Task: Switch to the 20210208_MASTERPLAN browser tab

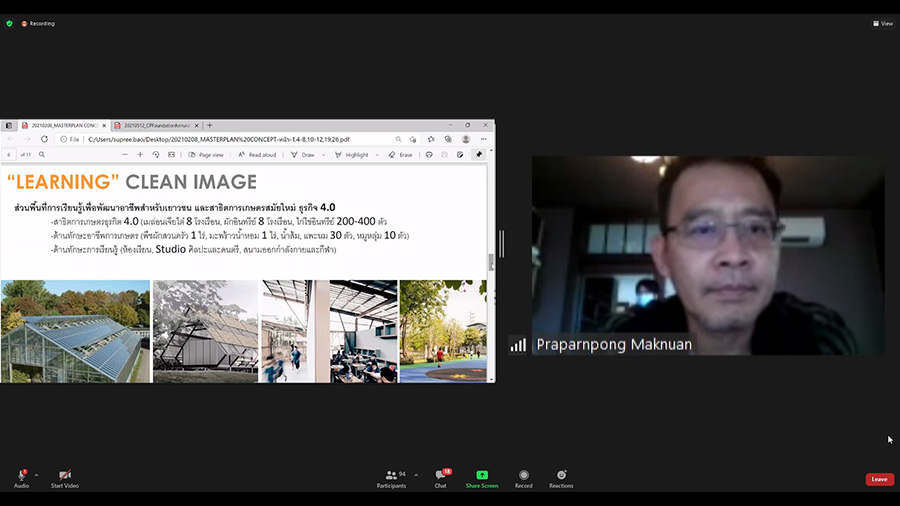Action: pyautogui.click(x=64, y=126)
